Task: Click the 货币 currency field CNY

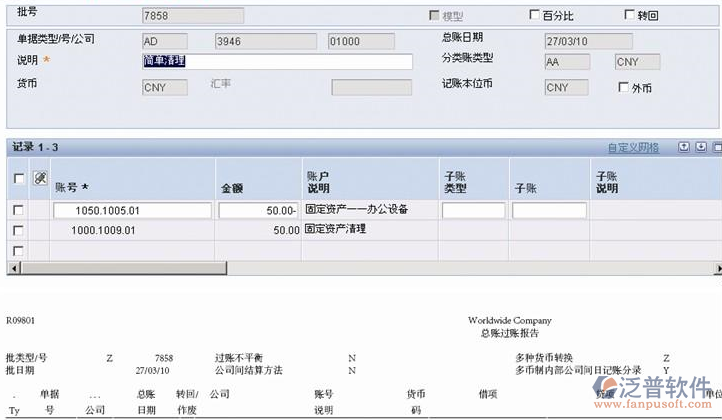Action: (x=165, y=88)
